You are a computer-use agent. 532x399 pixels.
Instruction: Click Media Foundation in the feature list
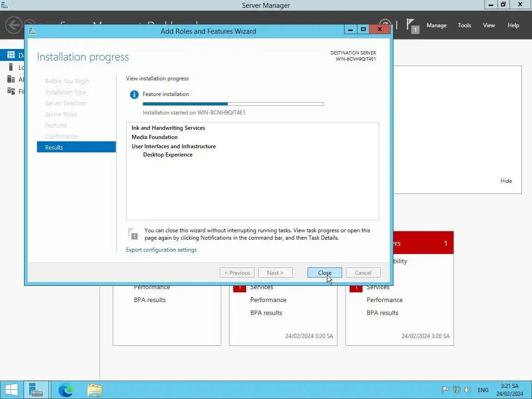[x=154, y=137]
